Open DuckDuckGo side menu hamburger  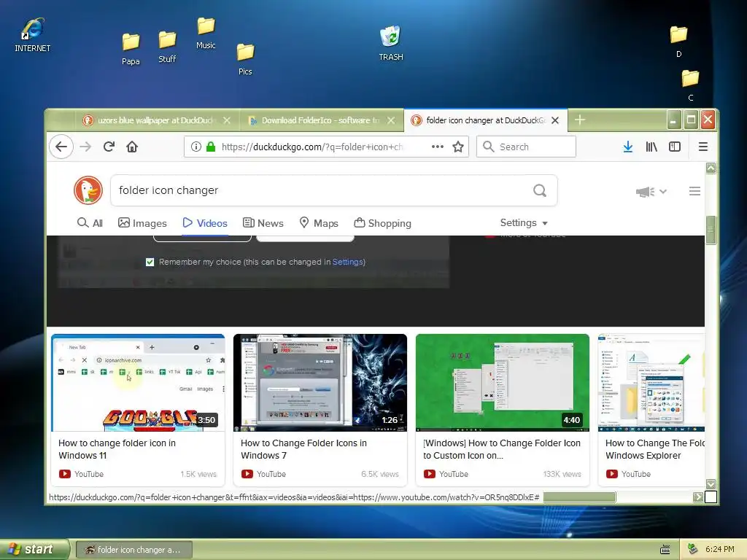pos(694,191)
